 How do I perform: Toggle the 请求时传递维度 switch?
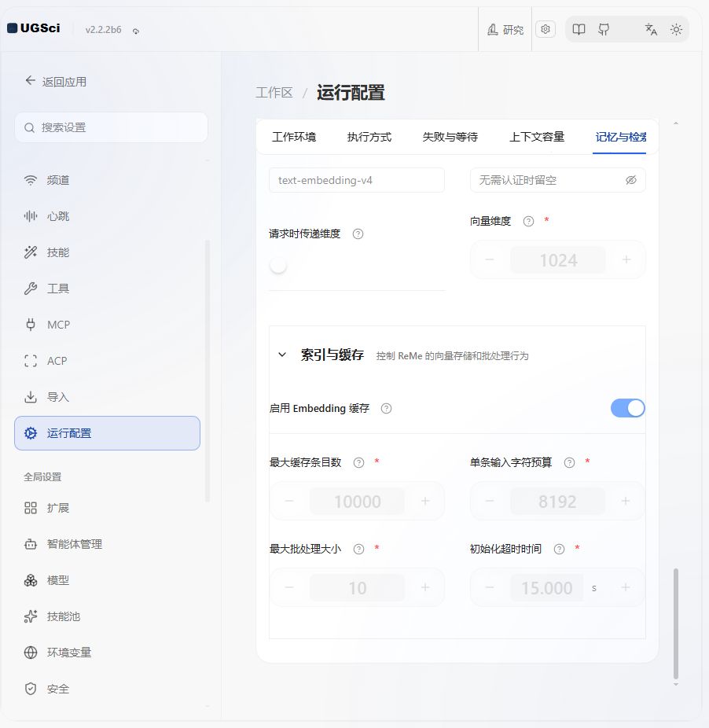[278, 265]
